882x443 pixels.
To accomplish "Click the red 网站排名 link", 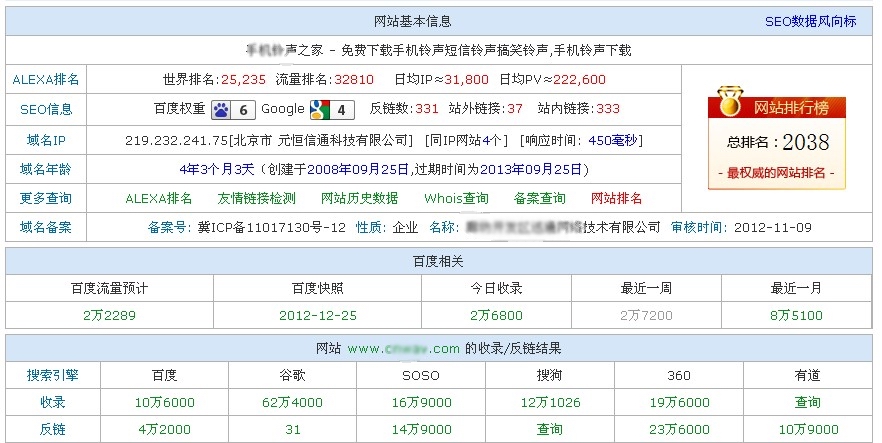I will 616,198.
